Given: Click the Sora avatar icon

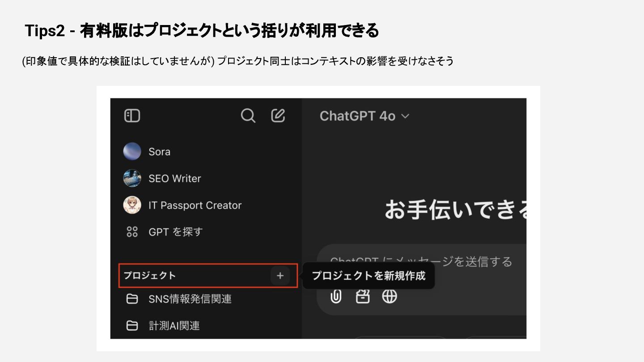Looking at the screenshot, I should pyautogui.click(x=132, y=152).
